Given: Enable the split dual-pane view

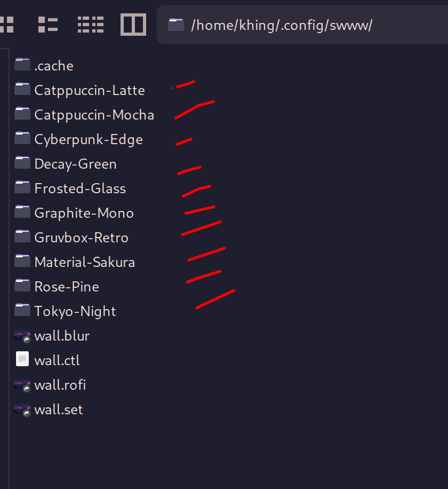Looking at the screenshot, I should tap(133, 24).
